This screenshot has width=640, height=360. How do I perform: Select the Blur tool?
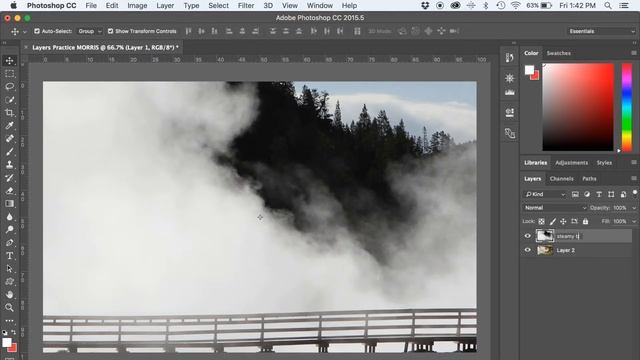coord(9,217)
